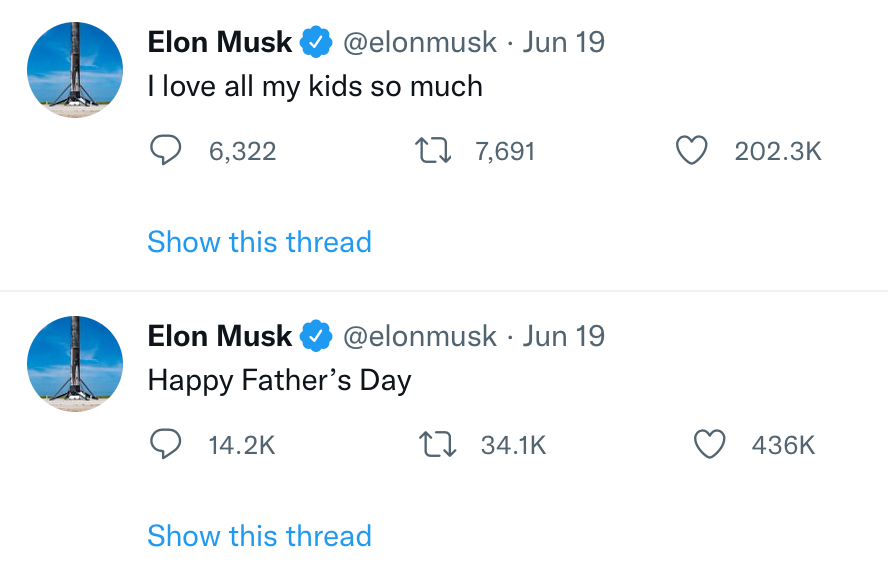Open profile picture on second tweet
This screenshot has height=572, width=888.
[x=74, y=363]
